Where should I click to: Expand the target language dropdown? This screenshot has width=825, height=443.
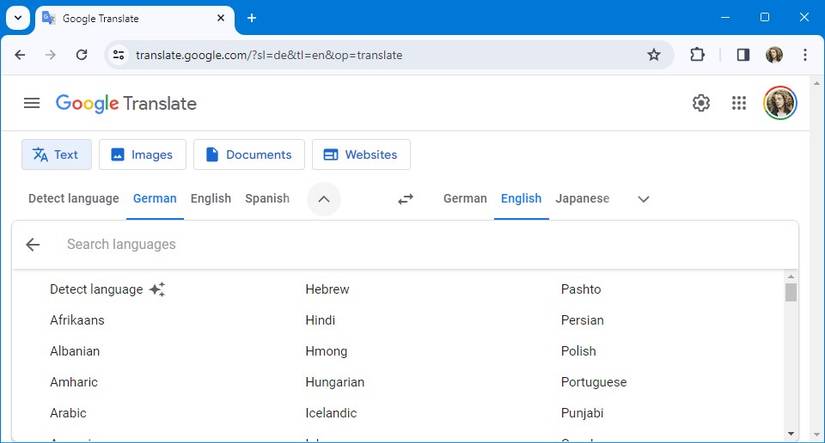tap(643, 199)
